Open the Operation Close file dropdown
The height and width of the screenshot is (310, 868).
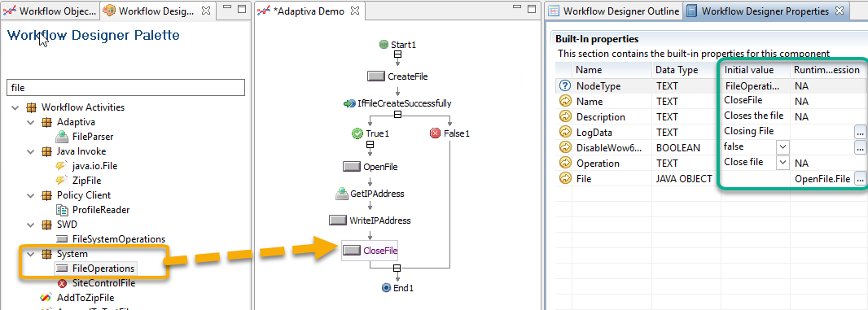(783, 163)
